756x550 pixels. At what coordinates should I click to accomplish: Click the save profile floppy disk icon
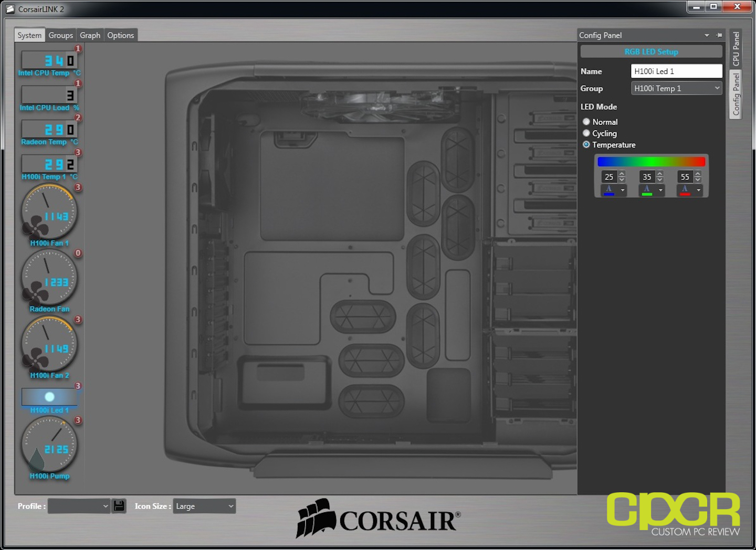tap(119, 506)
